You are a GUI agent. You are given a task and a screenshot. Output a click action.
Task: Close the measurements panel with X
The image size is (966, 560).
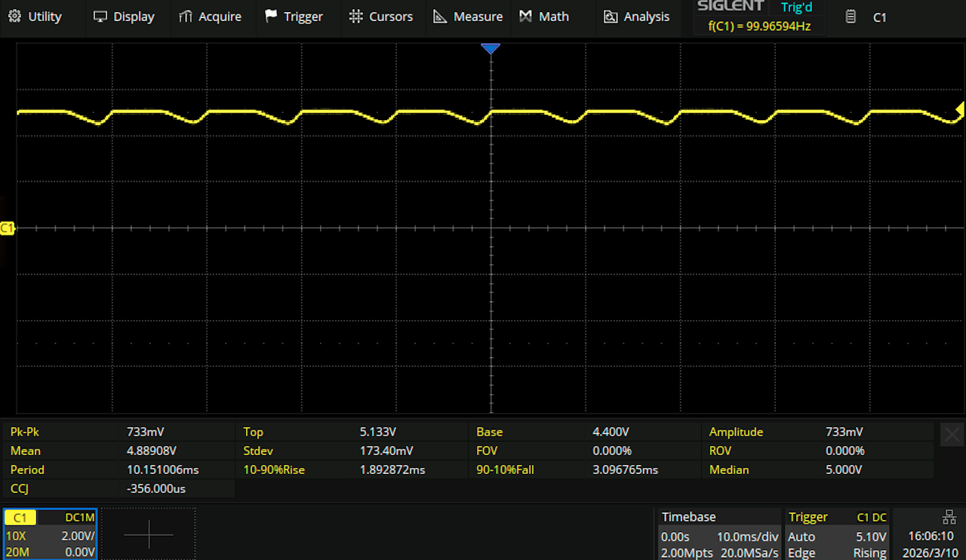[952, 435]
